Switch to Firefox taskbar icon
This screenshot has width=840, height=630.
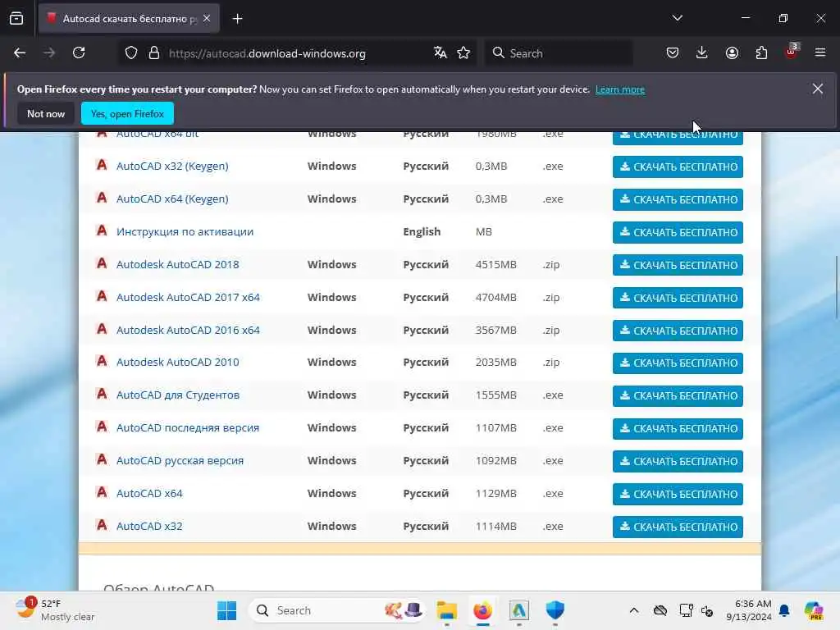(x=482, y=610)
